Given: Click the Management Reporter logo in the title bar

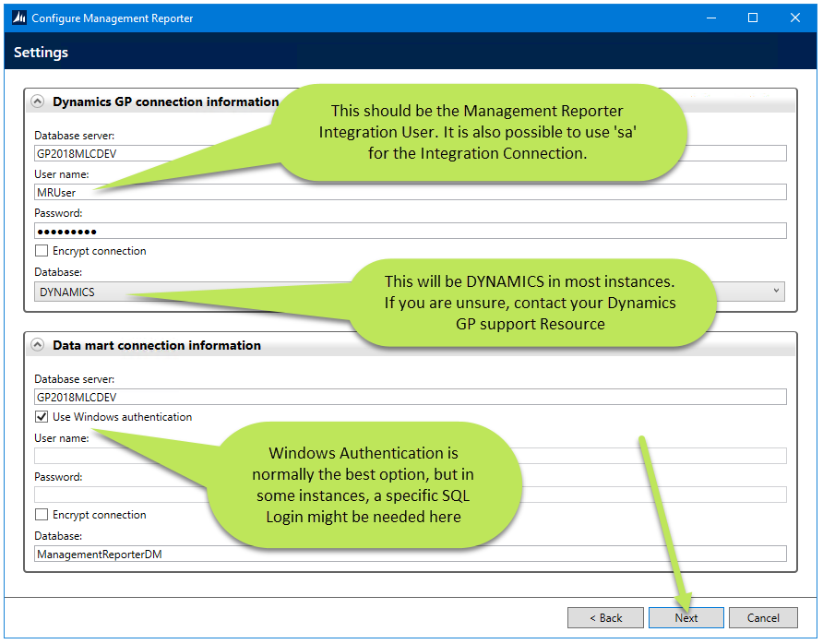Looking at the screenshot, I should pos(18,18).
